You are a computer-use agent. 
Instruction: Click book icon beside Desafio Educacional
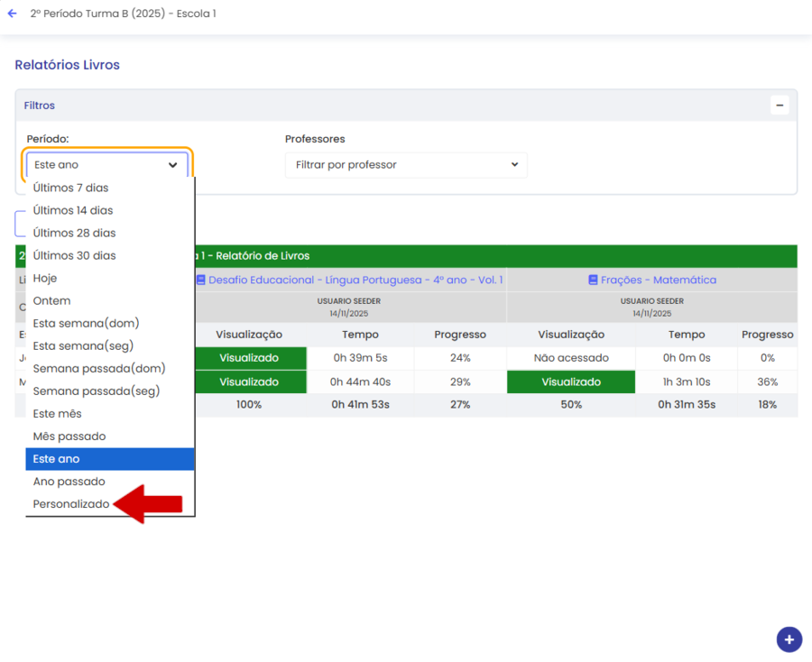pyautogui.click(x=201, y=280)
